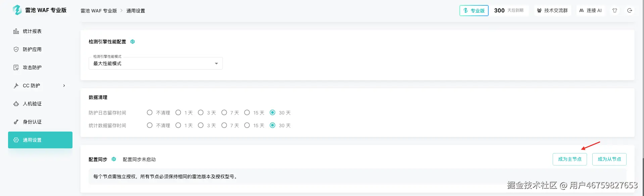Open the 连接 AI button
The image size is (644, 196).
pos(590,10)
